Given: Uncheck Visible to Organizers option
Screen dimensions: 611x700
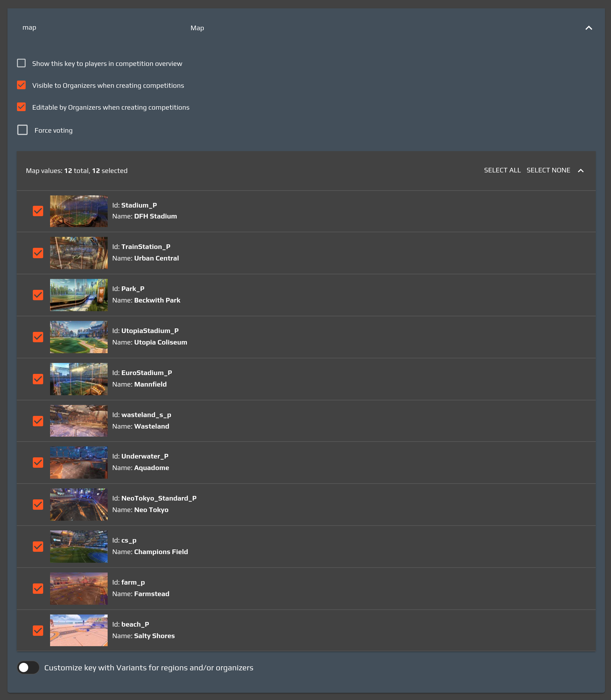Looking at the screenshot, I should [x=22, y=85].
